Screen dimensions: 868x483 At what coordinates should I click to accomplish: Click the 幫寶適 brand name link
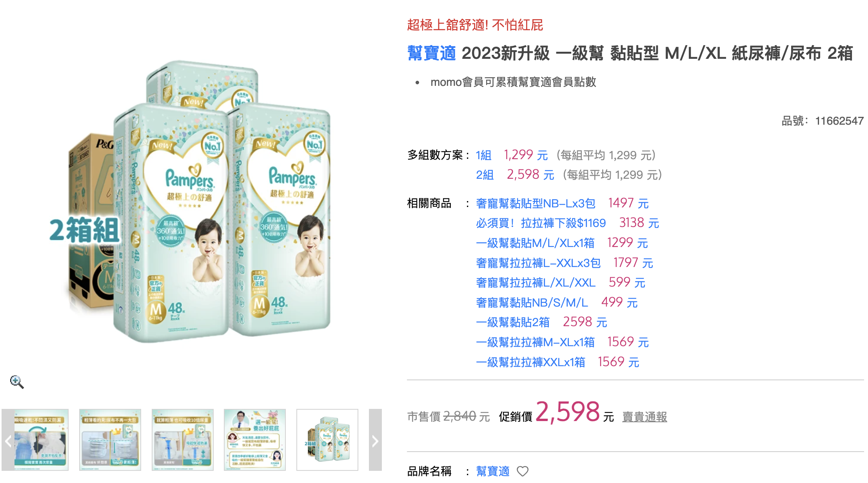click(x=493, y=471)
